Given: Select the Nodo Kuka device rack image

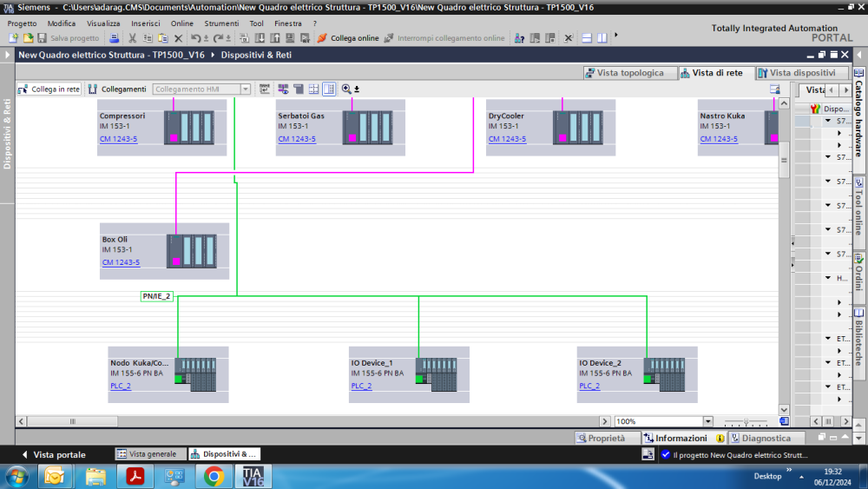Looking at the screenshot, I should [195, 375].
